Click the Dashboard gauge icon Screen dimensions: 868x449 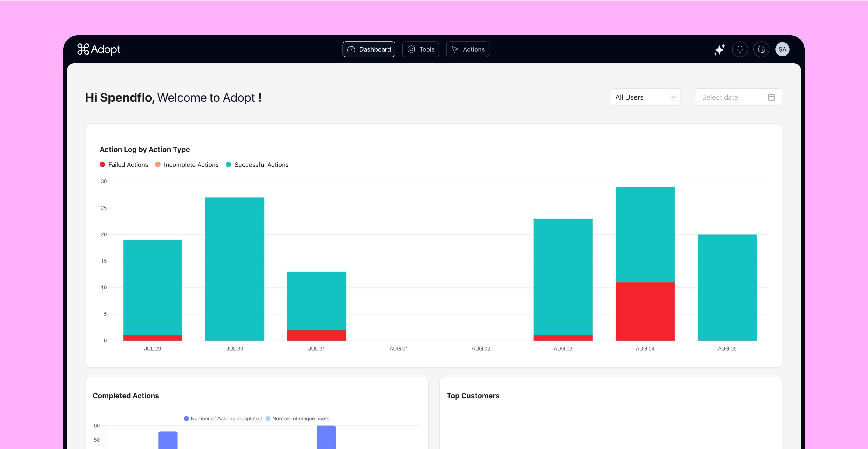coord(351,49)
